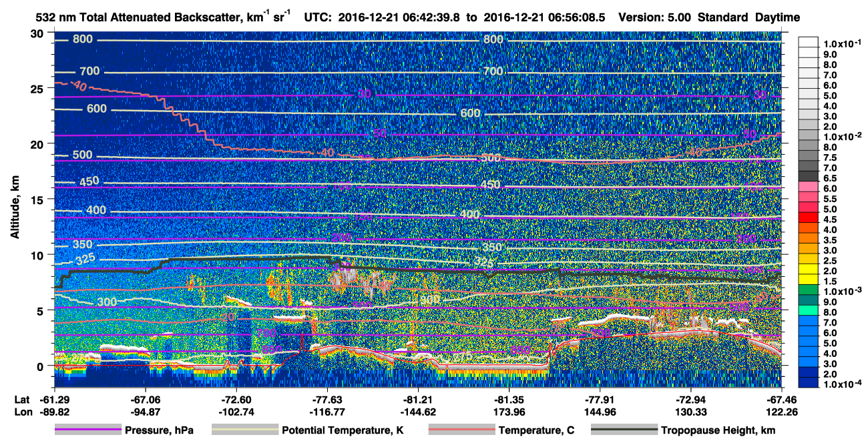The image size is (868, 445).
Task: Click the Version: 5.00 text
Action: [656, 17]
